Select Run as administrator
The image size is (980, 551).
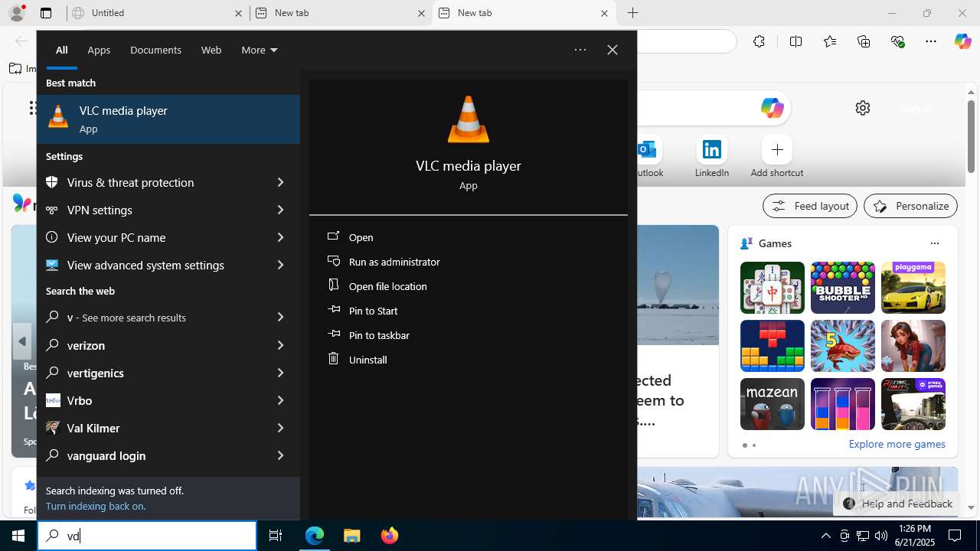click(468, 262)
